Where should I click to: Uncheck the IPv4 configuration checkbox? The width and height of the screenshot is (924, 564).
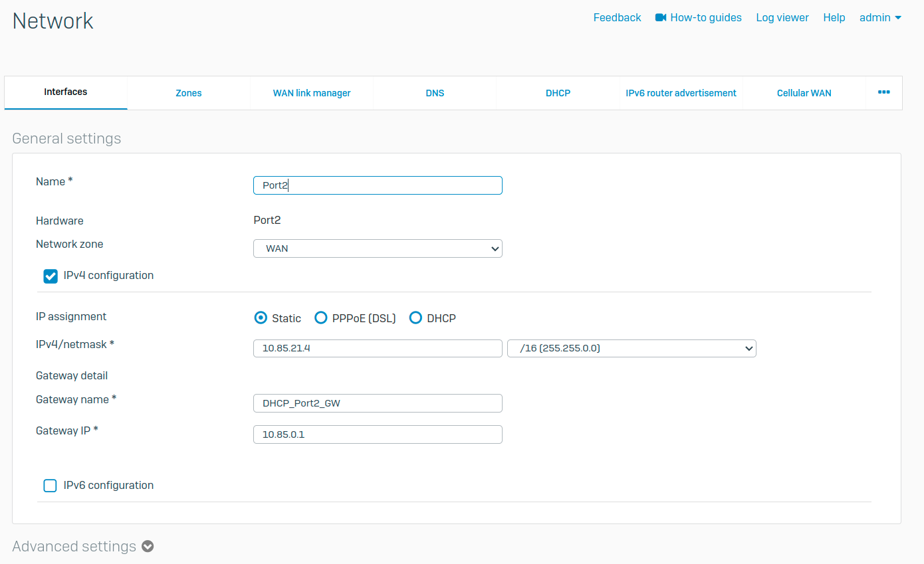coord(51,276)
